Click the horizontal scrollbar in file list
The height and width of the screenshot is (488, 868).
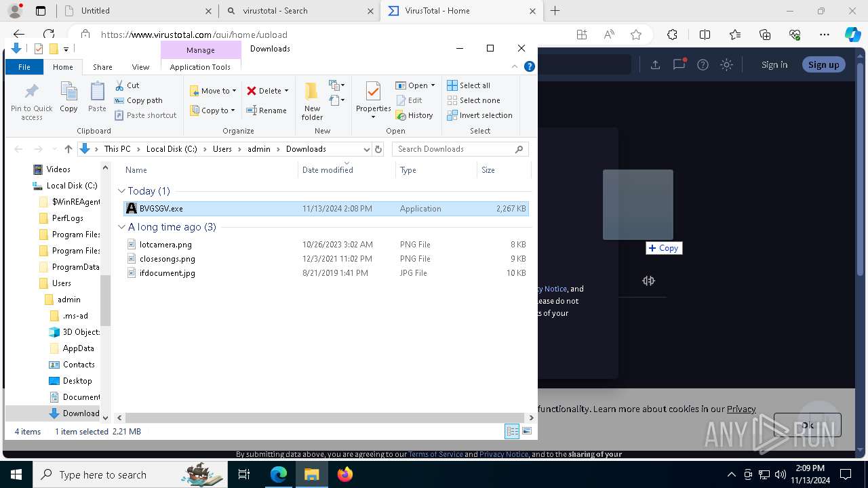click(x=325, y=418)
